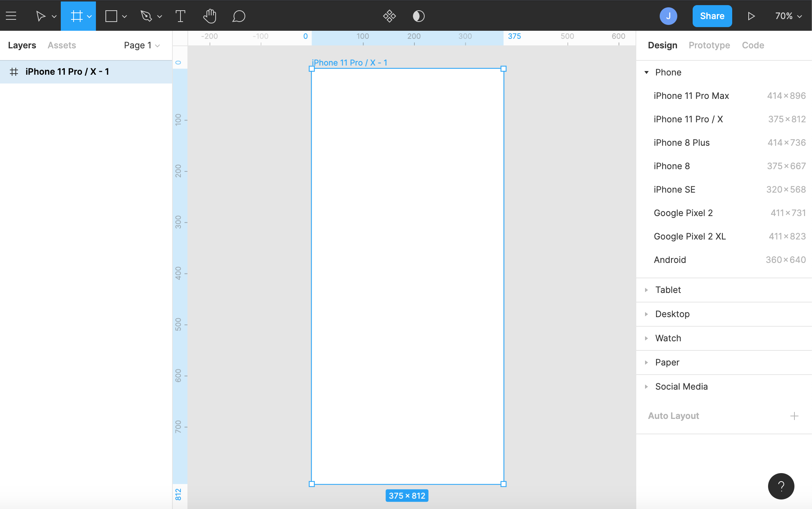Switch to the Assets tab
Image resolution: width=812 pixels, height=509 pixels.
click(62, 45)
